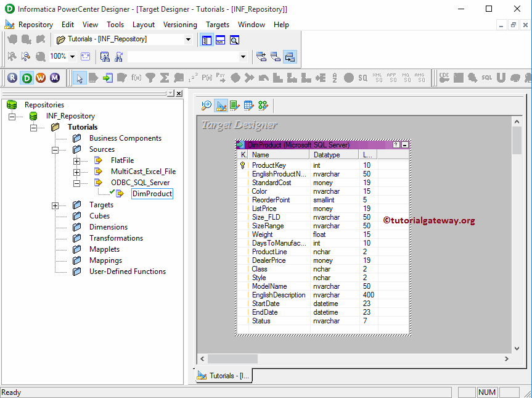Screen dimensions: 532x398
Task: Open the repository selection dropdown
Action: pyautogui.click(x=189, y=39)
